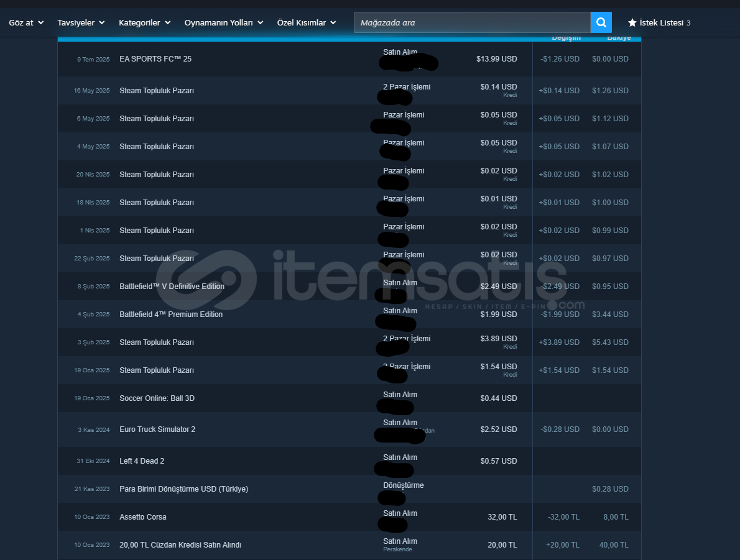This screenshot has height=560, width=740.
Task: Select the Para Birimi Dönüştürme USD row
Action: click(349, 489)
